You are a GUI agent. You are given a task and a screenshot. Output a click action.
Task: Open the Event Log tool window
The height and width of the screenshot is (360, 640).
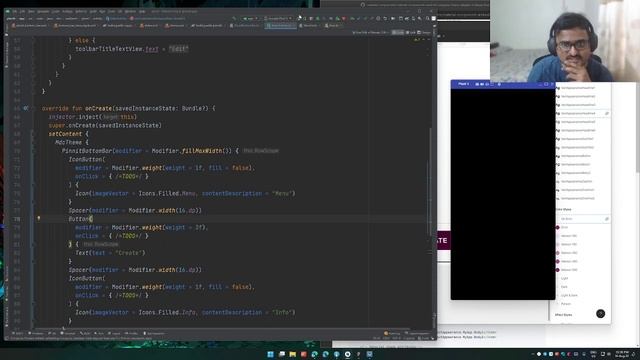tap(392, 333)
